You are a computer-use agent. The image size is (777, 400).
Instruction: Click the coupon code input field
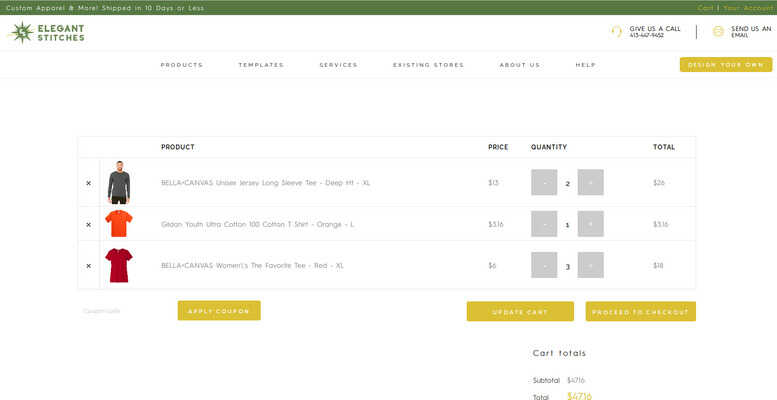pos(125,311)
